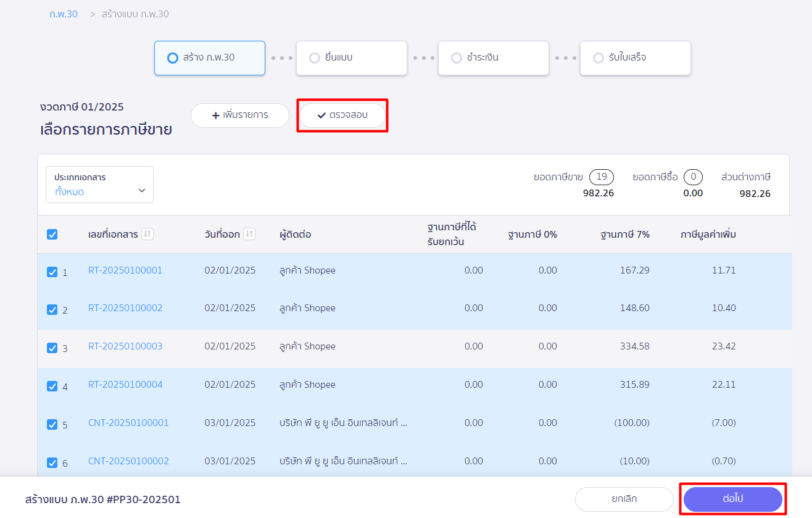
Task: Go to the ยื่นแบบ step
Action: [x=351, y=58]
